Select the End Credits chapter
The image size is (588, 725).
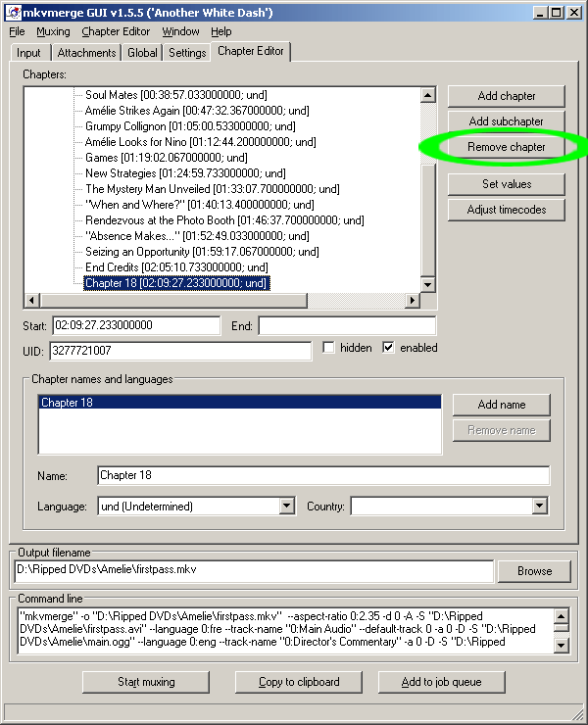176,267
